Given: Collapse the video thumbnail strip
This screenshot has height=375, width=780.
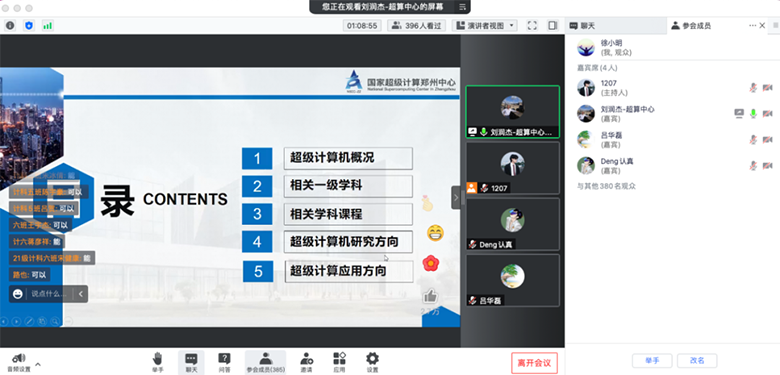Looking at the screenshot, I should 456,197.
